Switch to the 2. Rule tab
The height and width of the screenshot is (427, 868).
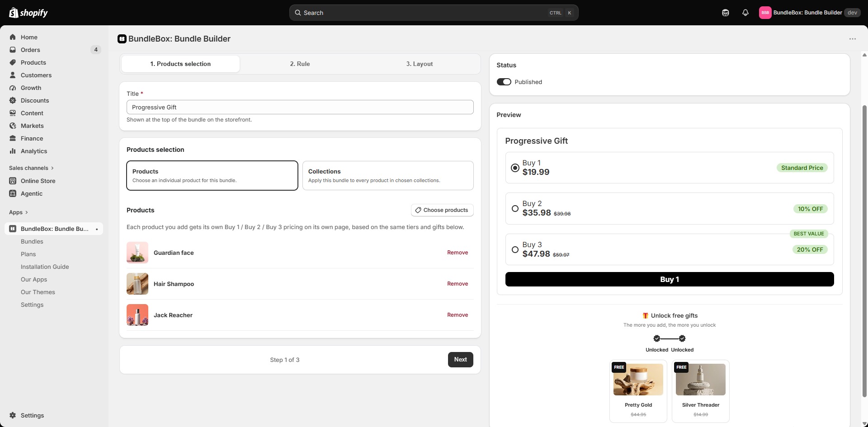pos(300,64)
